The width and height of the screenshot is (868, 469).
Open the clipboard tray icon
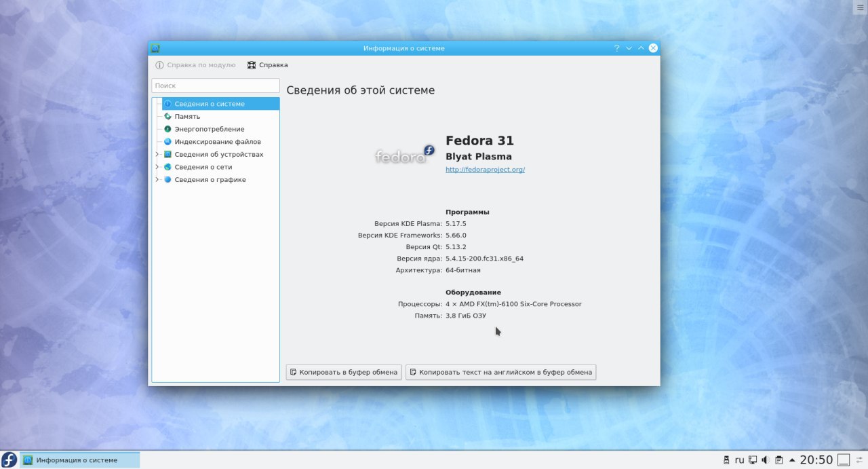point(778,460)
